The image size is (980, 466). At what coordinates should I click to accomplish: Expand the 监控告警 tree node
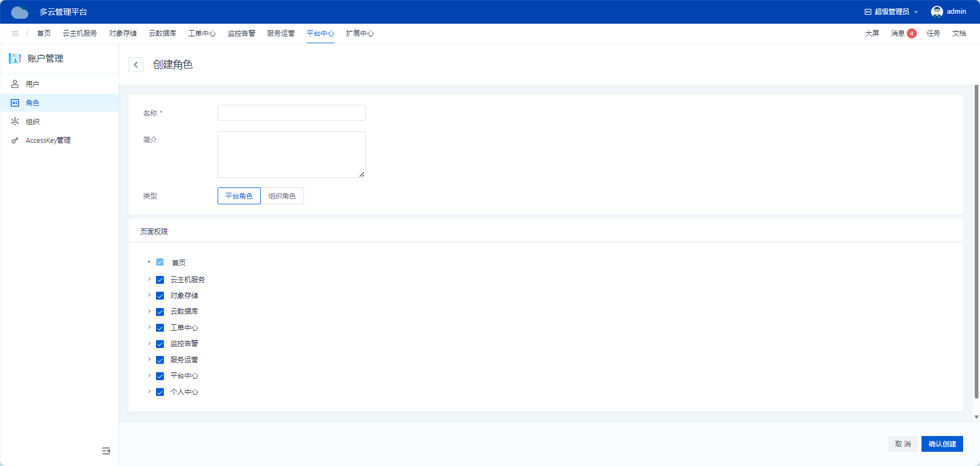pyautogui.click(x=149, y=343)
